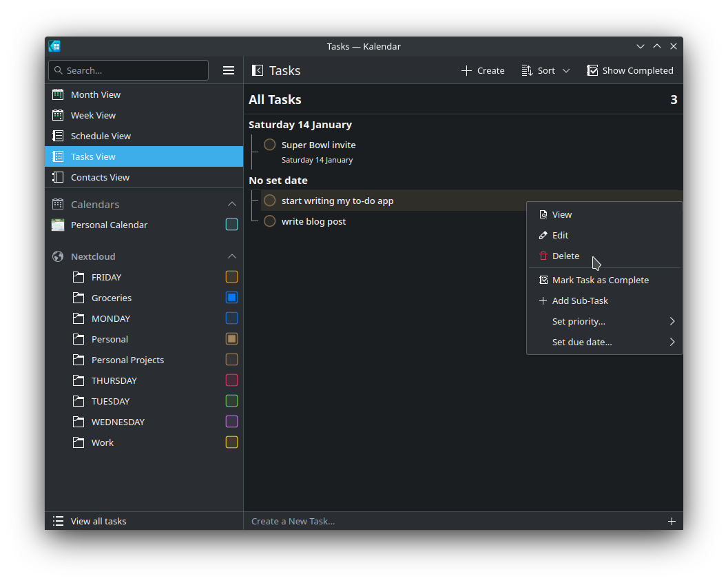The image size is (728, 583).
Task: Toggle Show Completed tasks button
Action: pyautogui.click(x=630, y=70)
